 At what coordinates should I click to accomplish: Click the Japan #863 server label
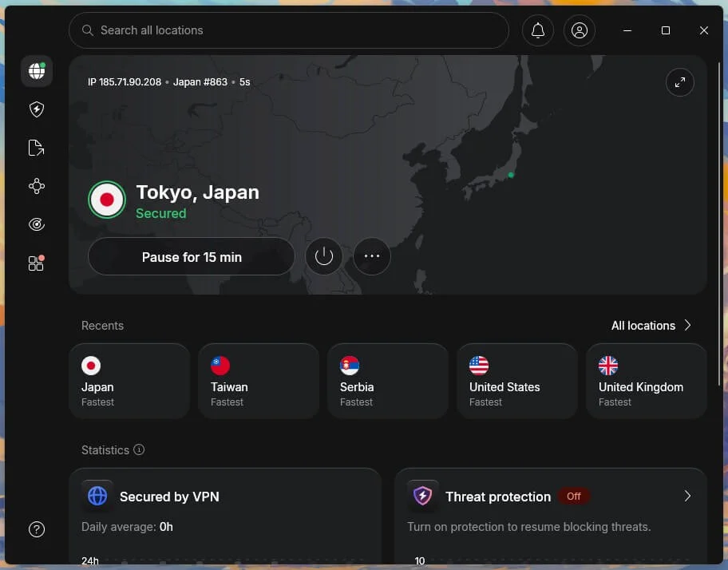pyautogui.click(x=200, y=82)
